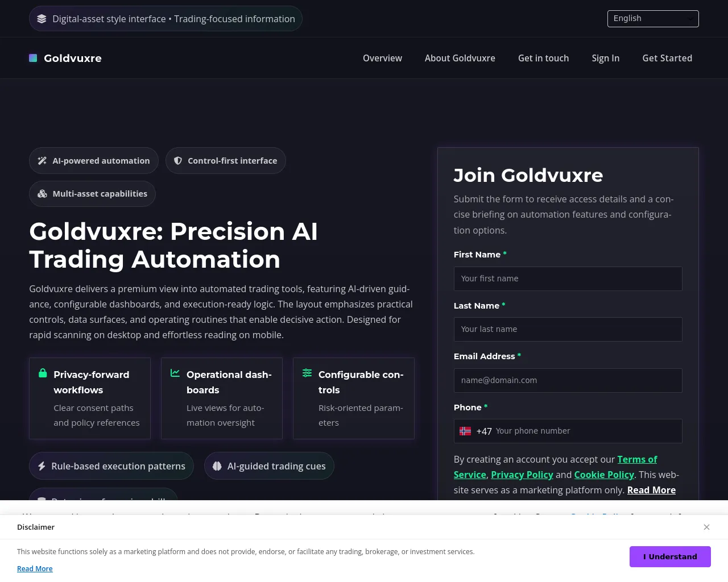The width and height of the screenshot is (728, 582).
Task: Click the stacked layers icon in top banner
Action: 42,19
